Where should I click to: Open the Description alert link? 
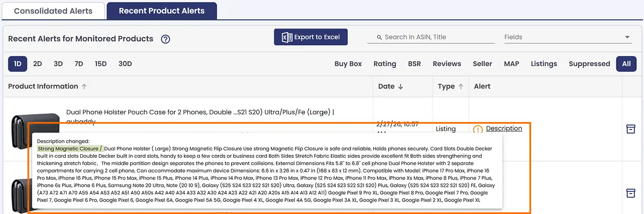point(504,128)
